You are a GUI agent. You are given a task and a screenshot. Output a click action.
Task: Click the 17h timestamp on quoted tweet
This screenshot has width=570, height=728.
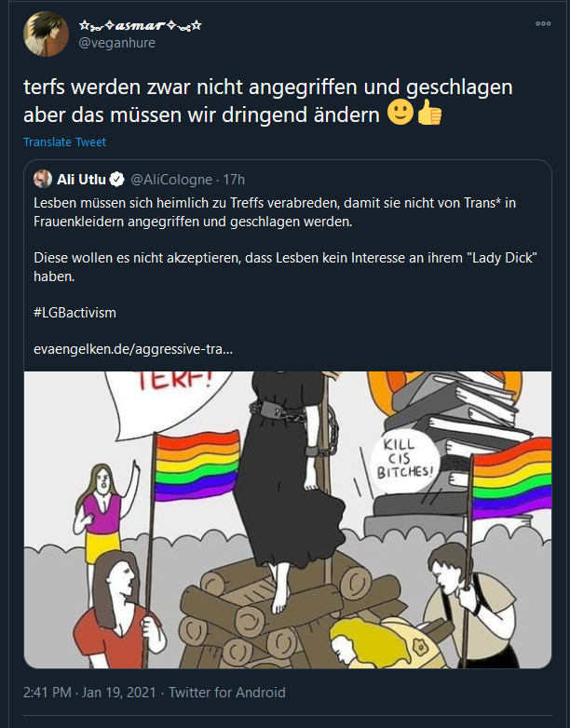pyautogui.click(x=234, y=180)
